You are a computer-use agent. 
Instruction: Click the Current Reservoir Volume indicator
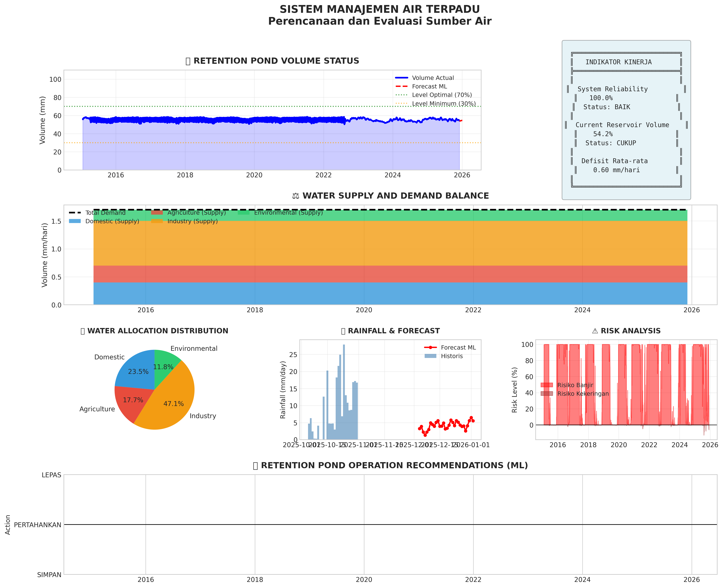[622, 125]
